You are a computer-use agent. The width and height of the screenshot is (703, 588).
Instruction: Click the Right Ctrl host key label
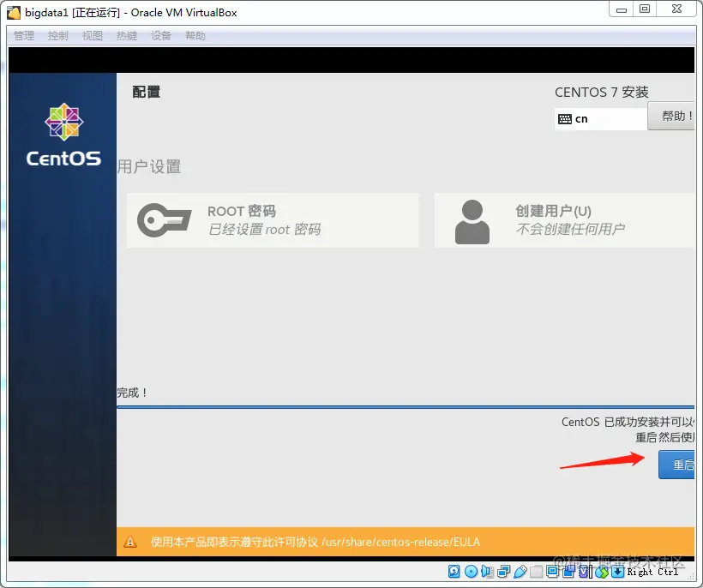pyautogui.click(x=652, y=572)
